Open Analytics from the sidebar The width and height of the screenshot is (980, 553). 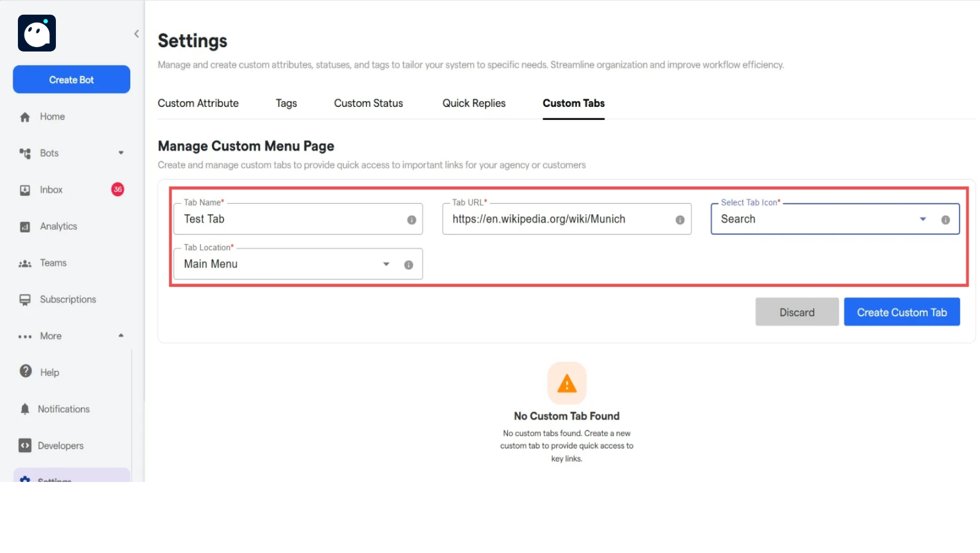59,226
